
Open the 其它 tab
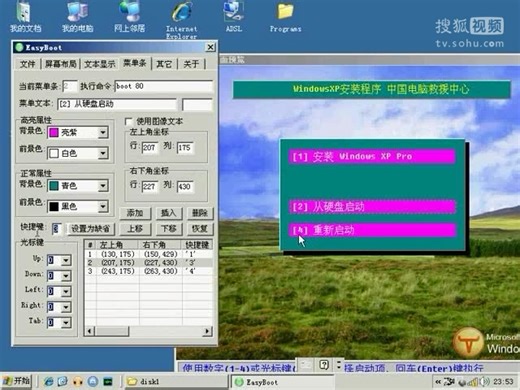pyautogui.click(x=164, y=64)
